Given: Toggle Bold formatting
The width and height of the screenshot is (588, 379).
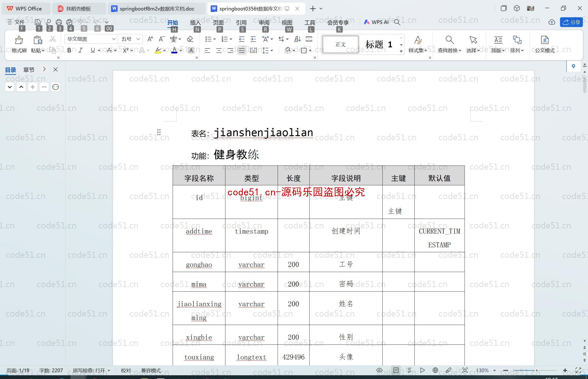Looking at the screenshot, I should [69, 50].
